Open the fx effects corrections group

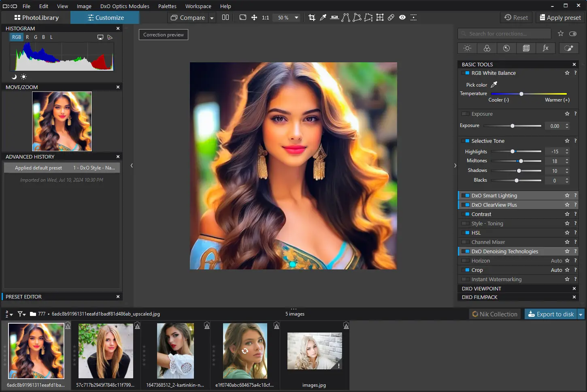545,48
